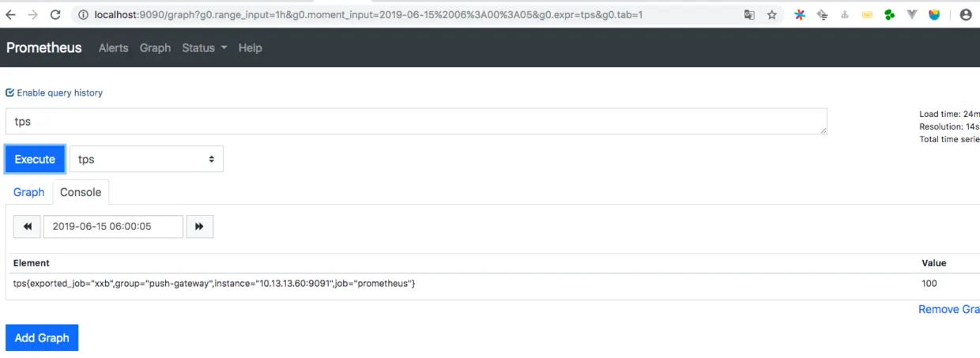980x358 pixels.
Task: Step time forward with fast-forward button
Action: (x=199, y=227)
